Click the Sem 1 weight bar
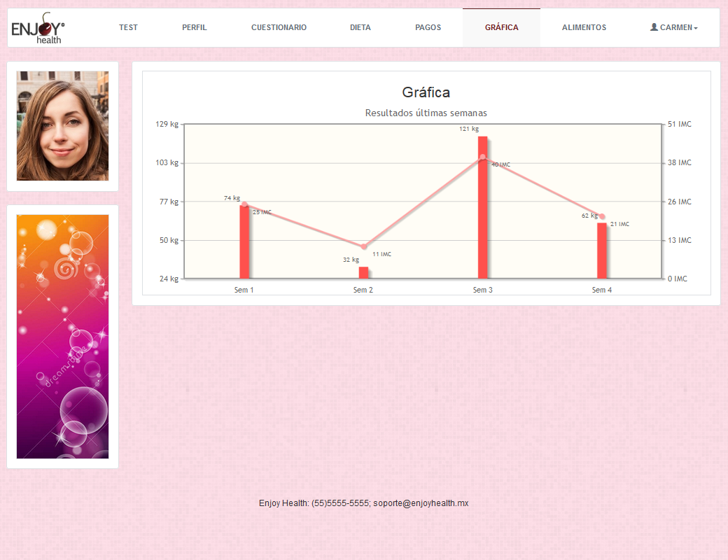 [x=244, y=241]
